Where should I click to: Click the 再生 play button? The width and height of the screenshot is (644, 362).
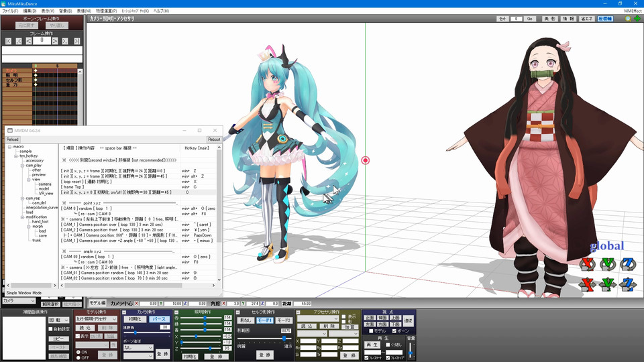click(372, 345)
